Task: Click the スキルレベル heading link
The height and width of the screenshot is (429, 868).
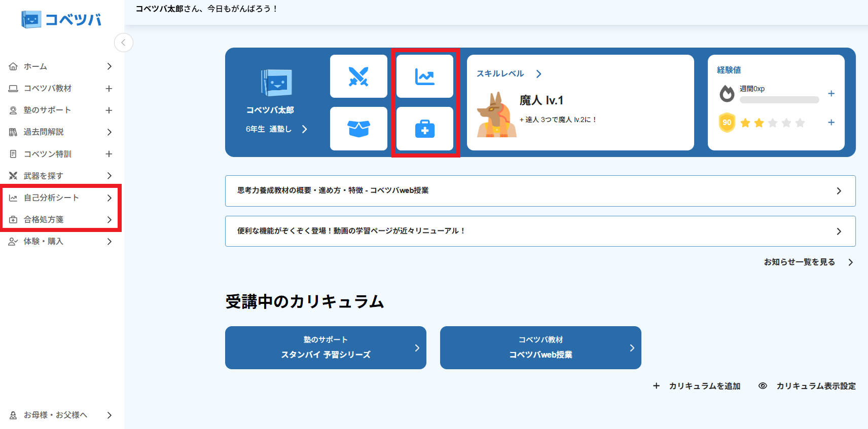Action: tap(500, 73)
